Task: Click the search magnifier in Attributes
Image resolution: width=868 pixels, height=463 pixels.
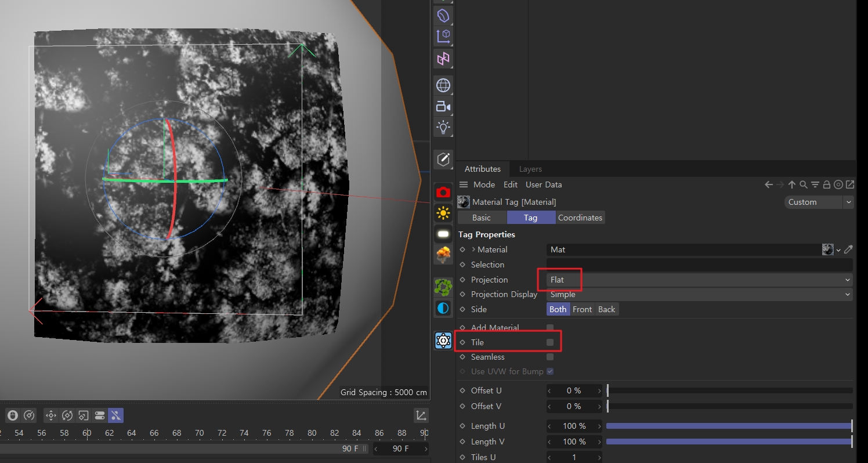Action: (804, 185)
